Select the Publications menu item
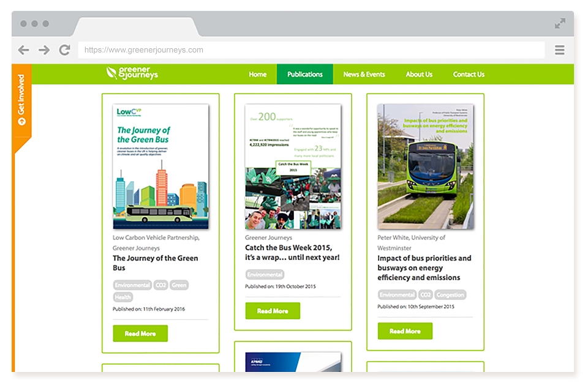The height and width of the screenshot is (383, 588). (305, 74)
